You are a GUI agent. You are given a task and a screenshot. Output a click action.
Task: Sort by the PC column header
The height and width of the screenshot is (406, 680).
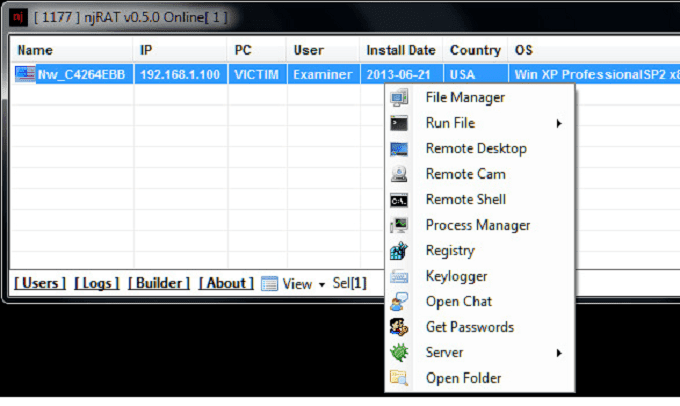(x=257, y=50)
